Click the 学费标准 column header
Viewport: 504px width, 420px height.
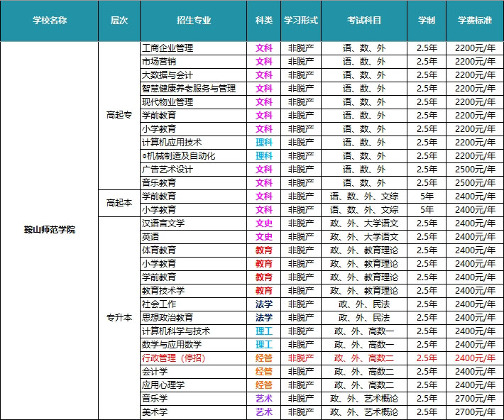[x=475, y=21]
